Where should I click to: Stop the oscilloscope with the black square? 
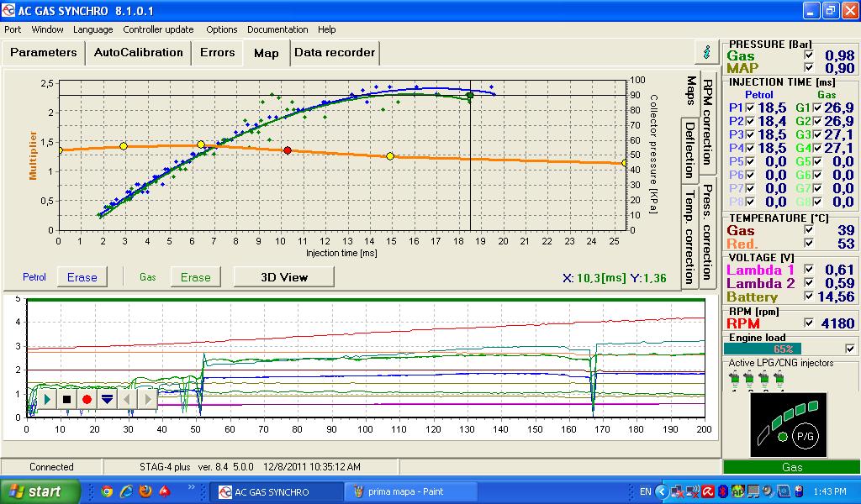[x=66, y=399]
